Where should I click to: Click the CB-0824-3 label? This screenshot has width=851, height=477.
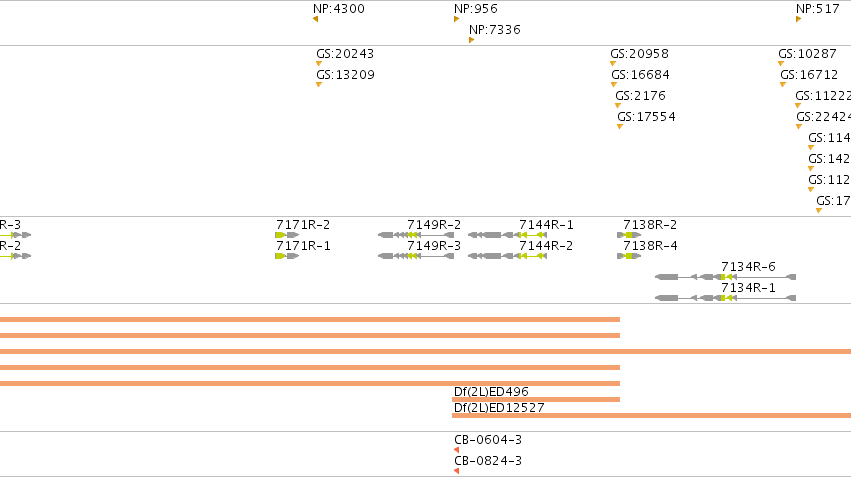click(487, 461)
